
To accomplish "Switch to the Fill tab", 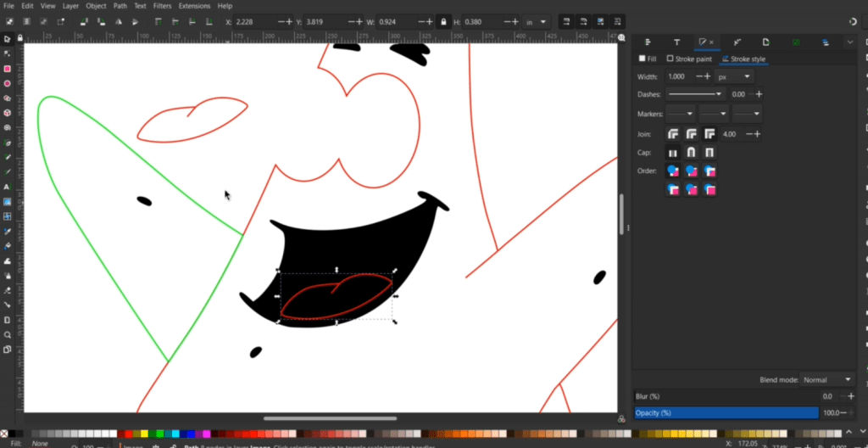I will pyautogui.click(x=648, y=59).
